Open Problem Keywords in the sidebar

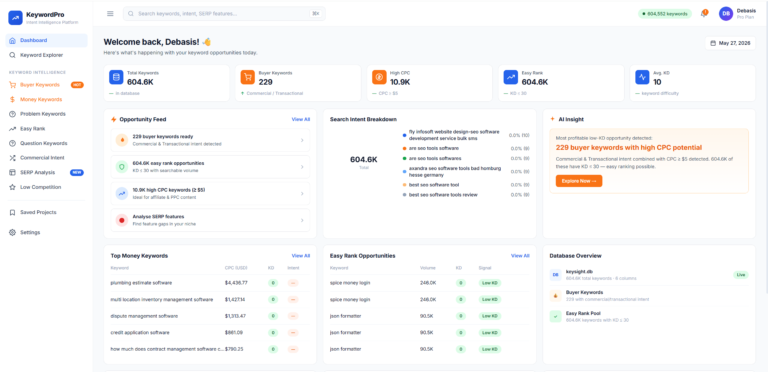[x=47, y=114]
